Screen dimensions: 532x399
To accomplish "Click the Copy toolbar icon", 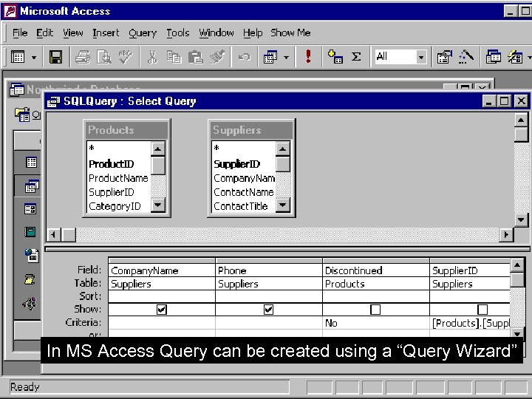I will [x=174, y=57].
